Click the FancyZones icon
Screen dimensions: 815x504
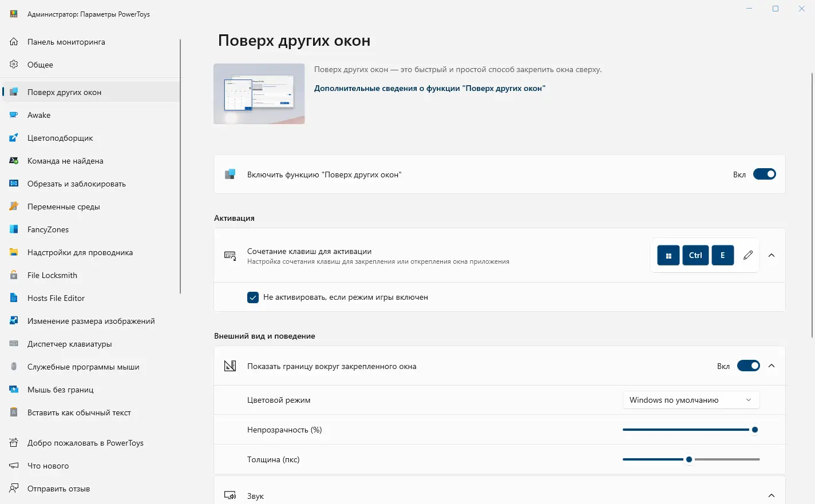pos(14,229)
